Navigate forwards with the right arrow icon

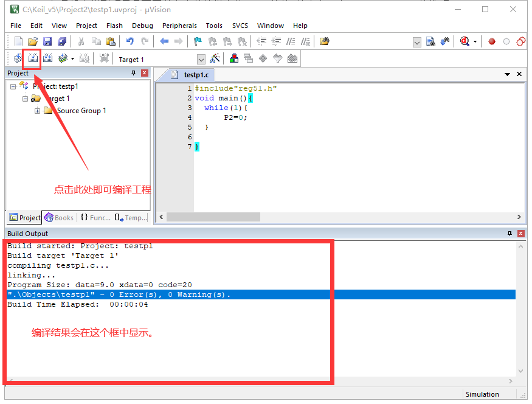coord(179,41)
